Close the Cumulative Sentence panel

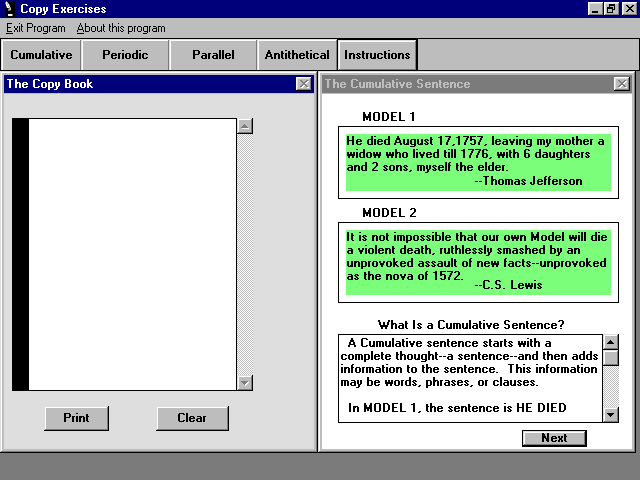tap(621, 84)
